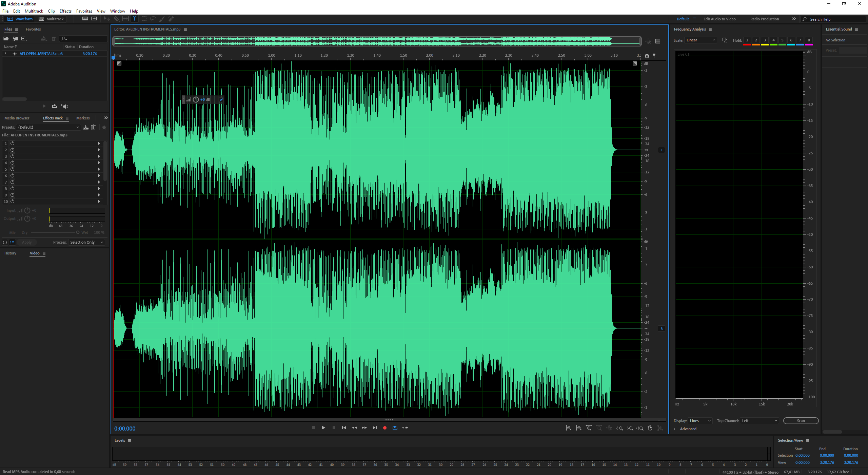868x475 pixels.
Task: Switch to Multitrack view
Action: pos(51,19)
